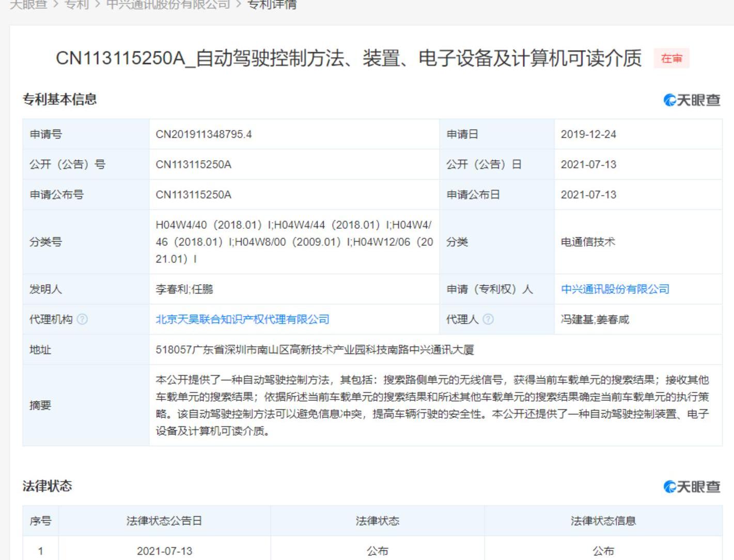Select application date 2019-12-24

588,134
